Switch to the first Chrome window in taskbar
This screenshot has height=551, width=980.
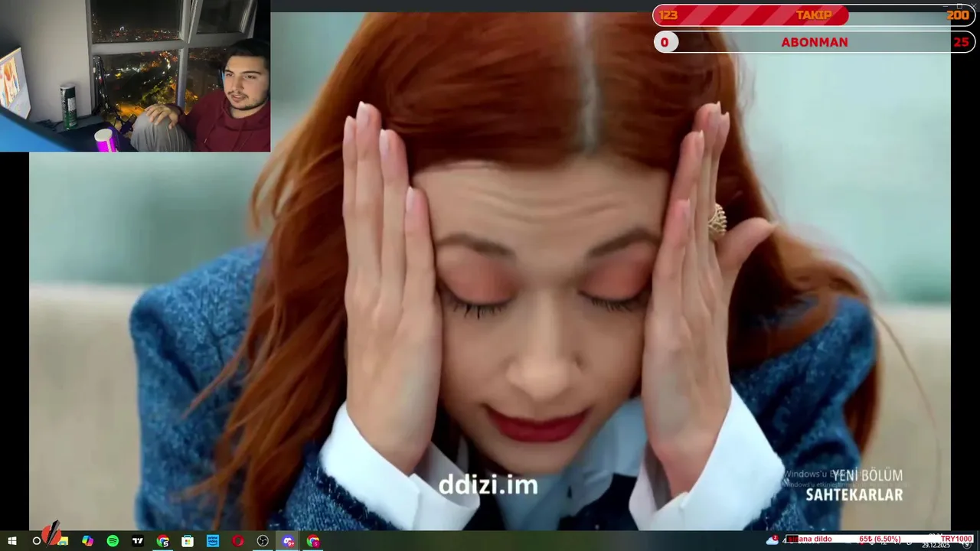click(x=162, y=541)
